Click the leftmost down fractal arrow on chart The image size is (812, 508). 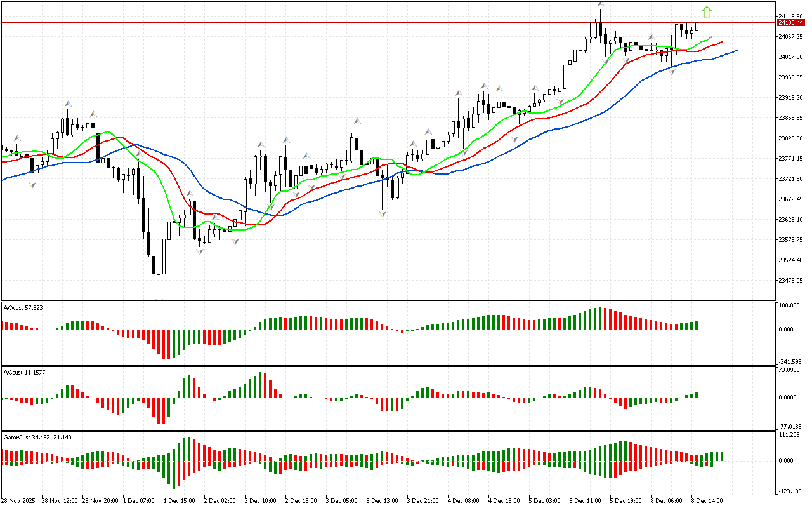(x=32, y=185)
